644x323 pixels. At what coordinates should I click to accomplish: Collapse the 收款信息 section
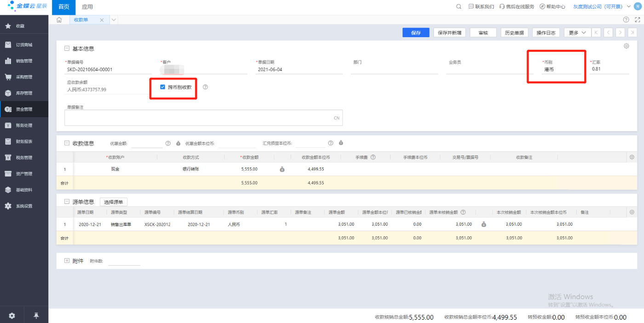(67, 143)
